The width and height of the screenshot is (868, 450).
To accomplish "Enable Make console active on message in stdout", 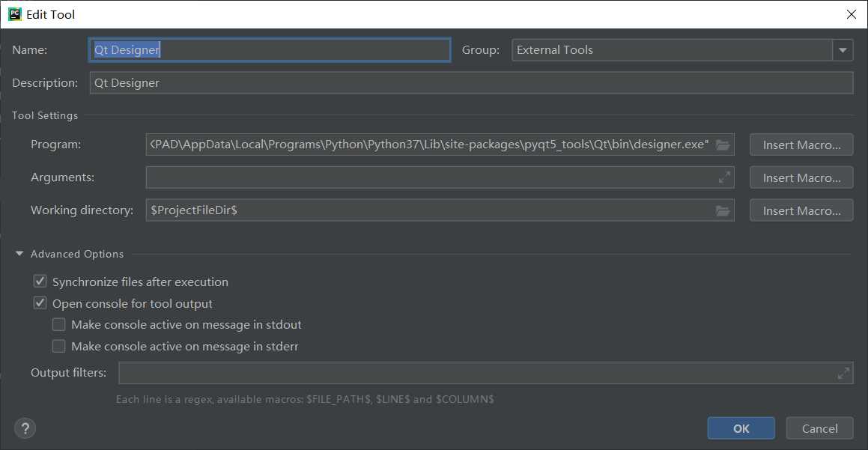I will click(x=58, y=324).
